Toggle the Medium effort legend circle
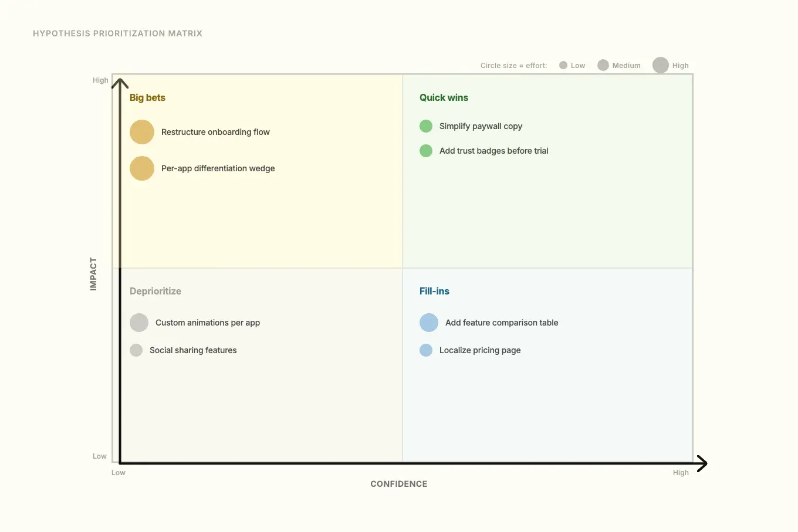 (603, 65)
